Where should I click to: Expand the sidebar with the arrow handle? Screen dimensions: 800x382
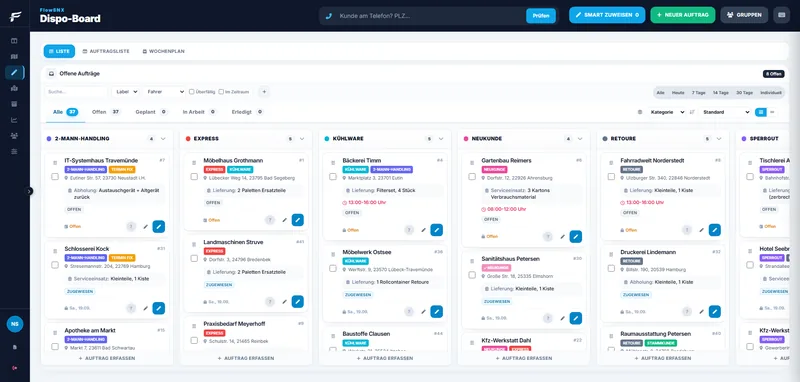[x=29, y=191]
